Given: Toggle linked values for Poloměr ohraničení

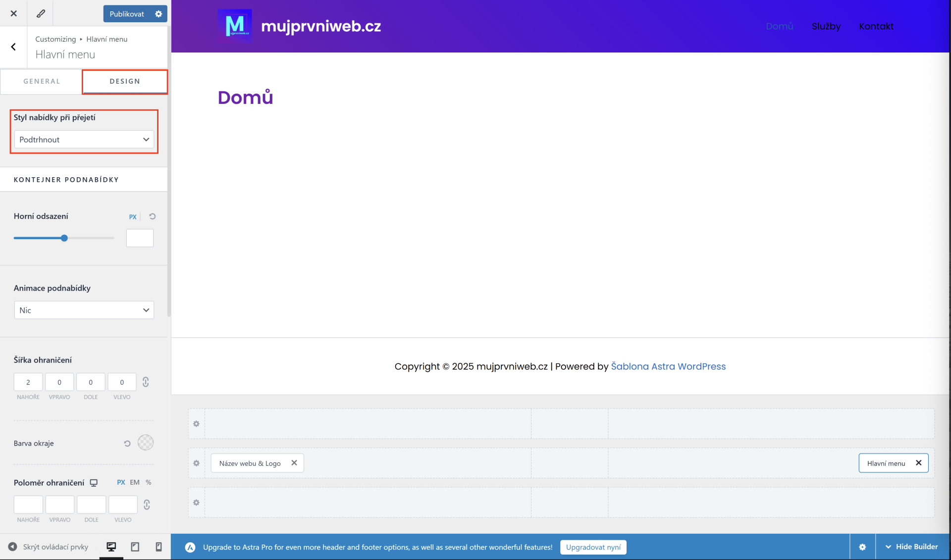Looking at the screenshot, I should tap(147, 505).
